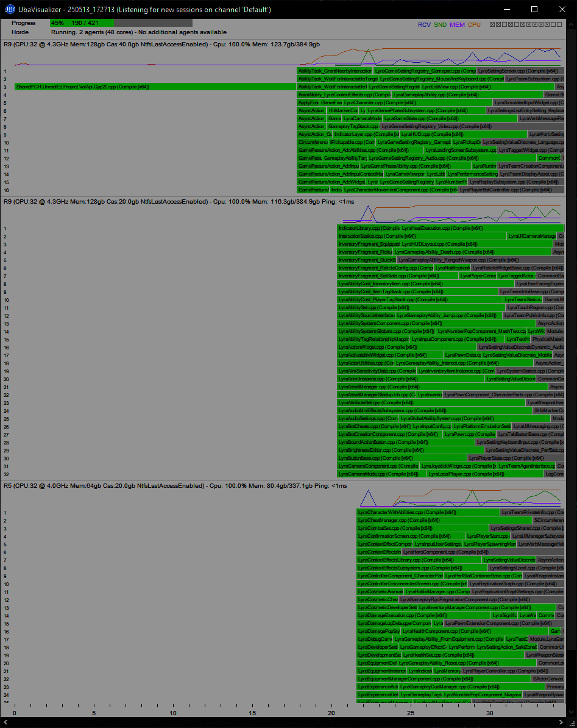Viewport: 577px width, 728px height.
Task: Click the orange CPU legend label
Action: (x=473, y=25)
